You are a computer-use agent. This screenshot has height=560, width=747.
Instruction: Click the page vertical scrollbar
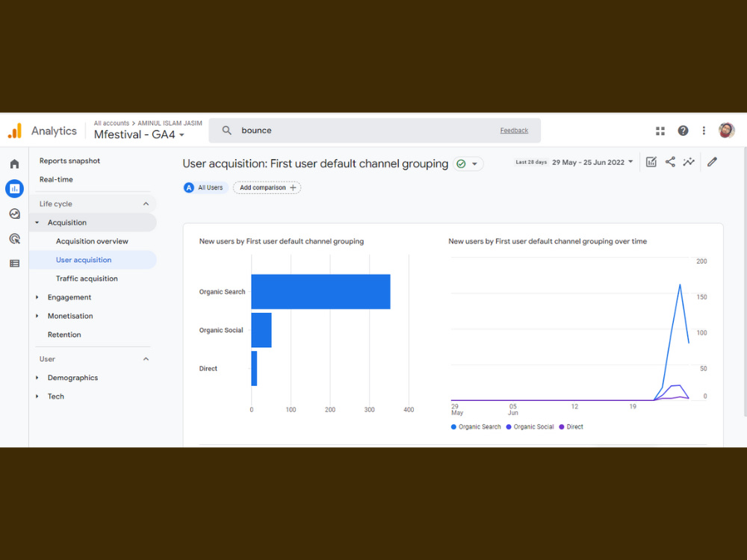tap(745, 281)
